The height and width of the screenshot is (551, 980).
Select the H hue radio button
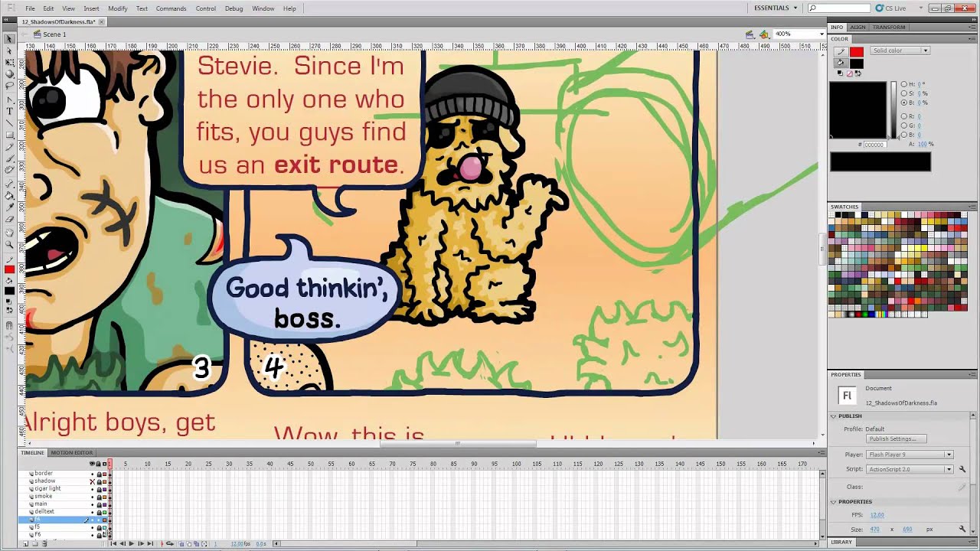click(x=903, y=84)
